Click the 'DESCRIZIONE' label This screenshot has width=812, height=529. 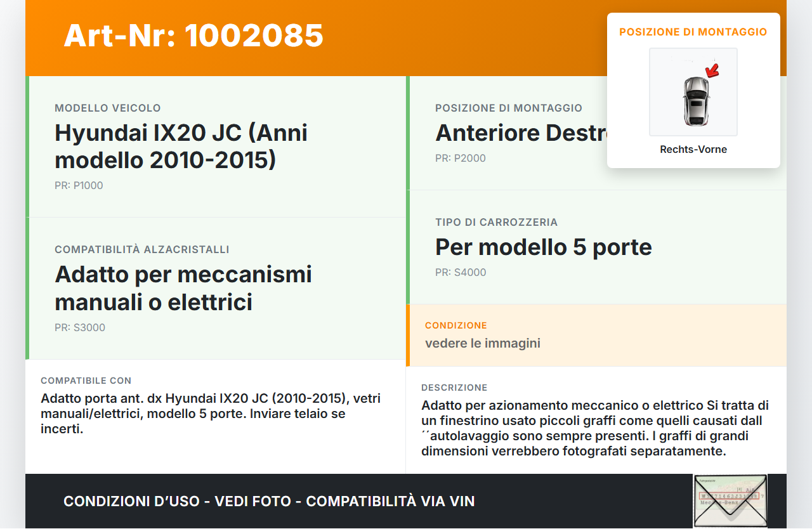pos(454,388)
